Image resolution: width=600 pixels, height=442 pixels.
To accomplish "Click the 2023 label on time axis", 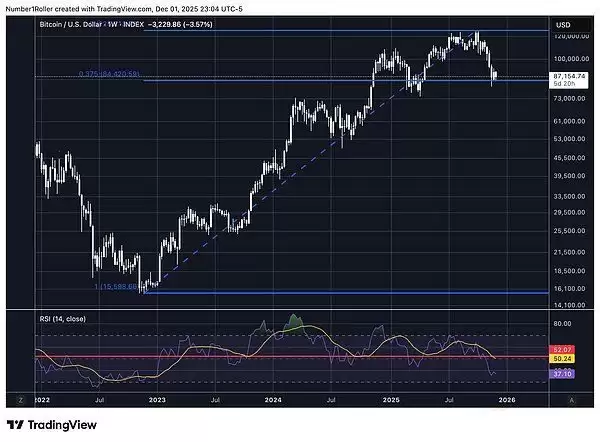I will point(157,398).
